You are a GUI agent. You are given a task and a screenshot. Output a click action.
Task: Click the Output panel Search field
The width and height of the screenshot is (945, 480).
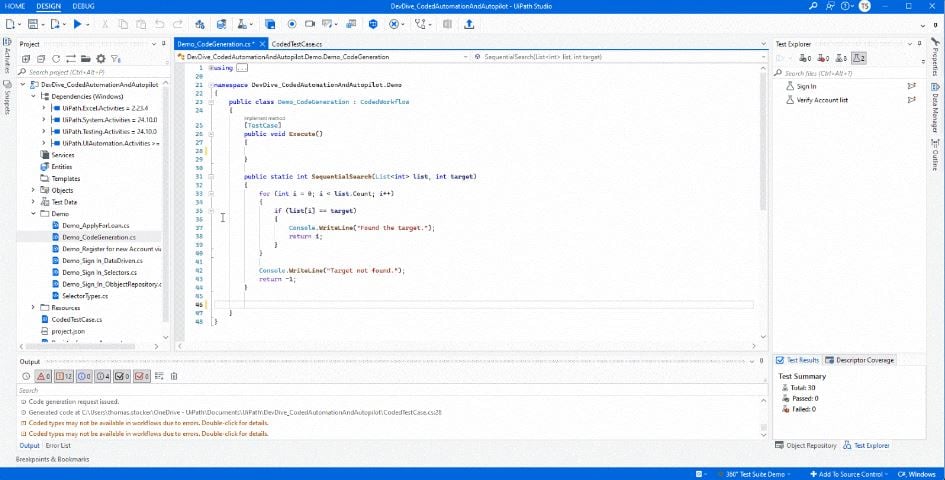pyautogui.click(x=391, y=390)
